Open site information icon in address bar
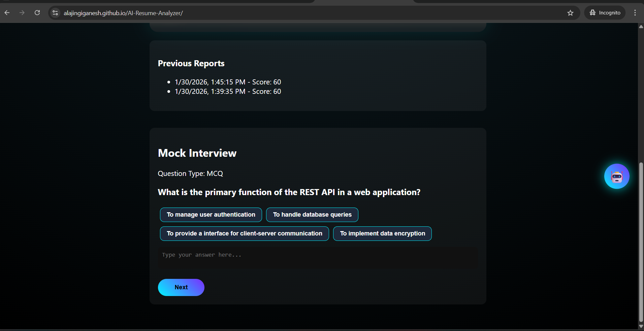The image size is (644, 331). pos(55,13)
